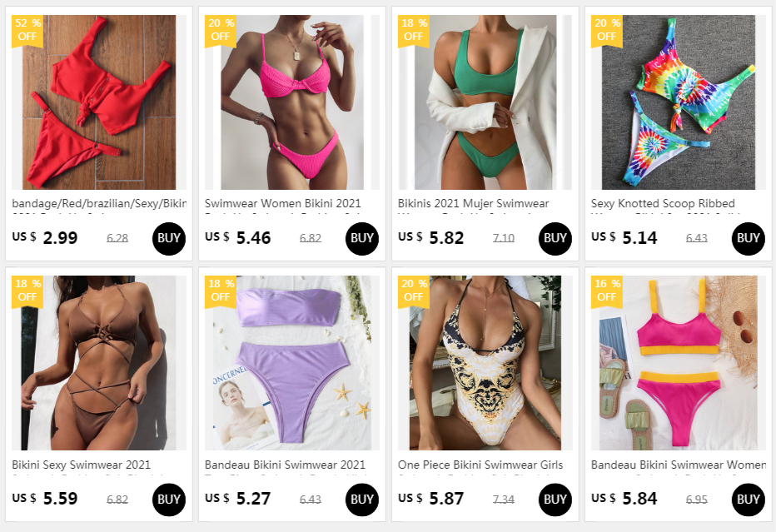
Task: Buy the pink bikini priced 5.46
Action: [x=361, y=239]
